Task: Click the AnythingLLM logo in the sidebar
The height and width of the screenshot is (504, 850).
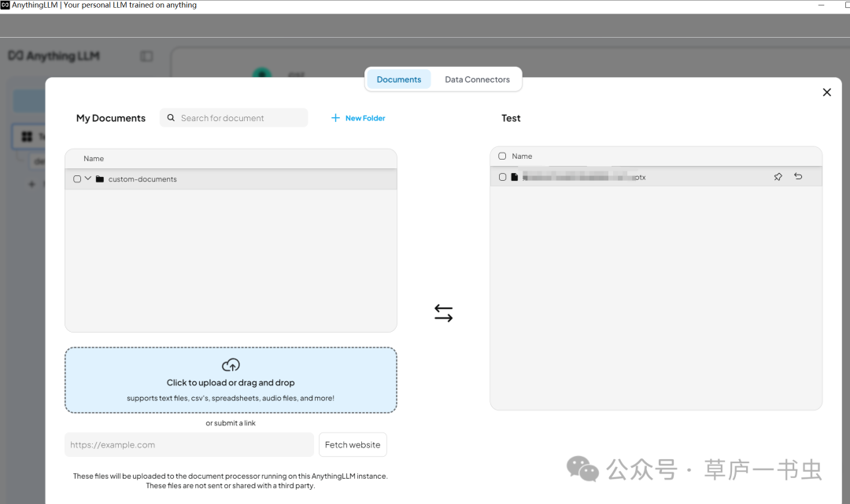Action: click(54, 56)
